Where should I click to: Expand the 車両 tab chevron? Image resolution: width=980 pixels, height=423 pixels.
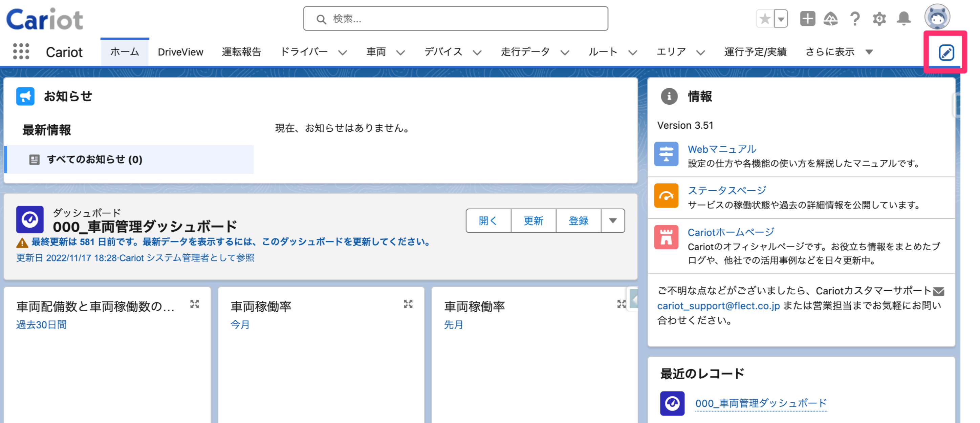tap(400, 52)
